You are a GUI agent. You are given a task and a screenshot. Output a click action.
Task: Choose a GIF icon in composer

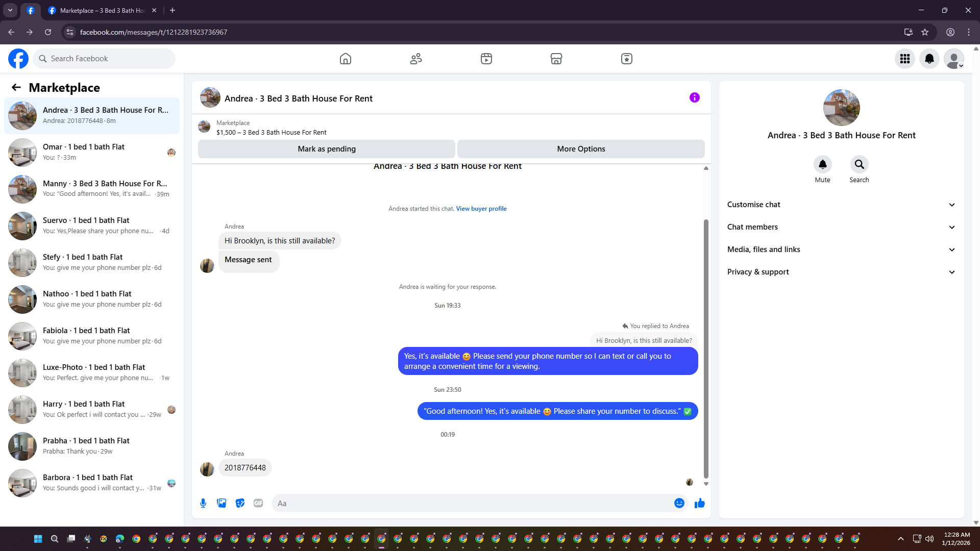258,503
